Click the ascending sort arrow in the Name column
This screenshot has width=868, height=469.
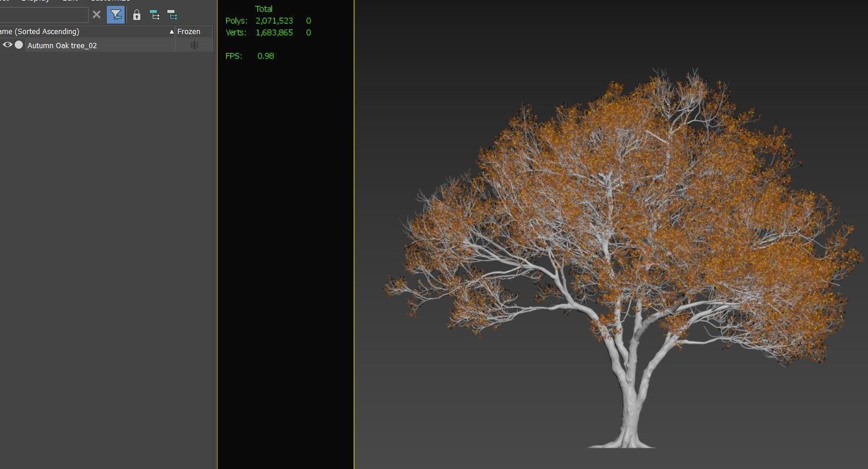(171, 32)
